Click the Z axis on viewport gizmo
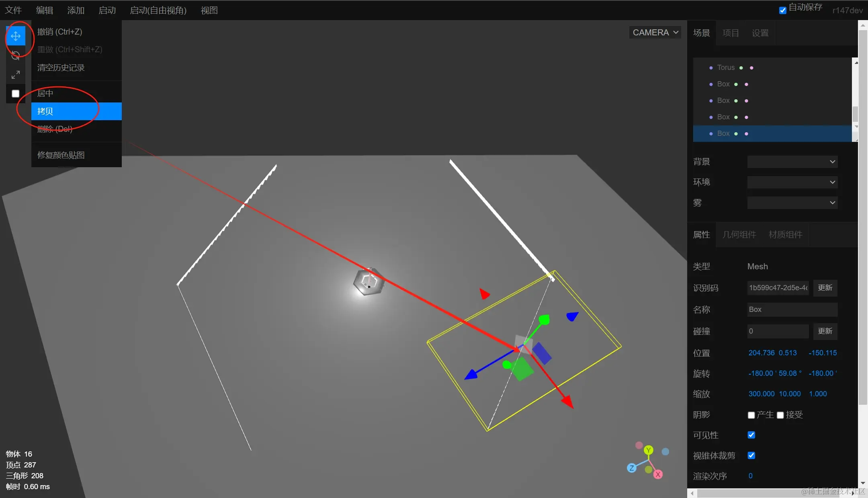868x498 pixels. click(x=632, y=468)
